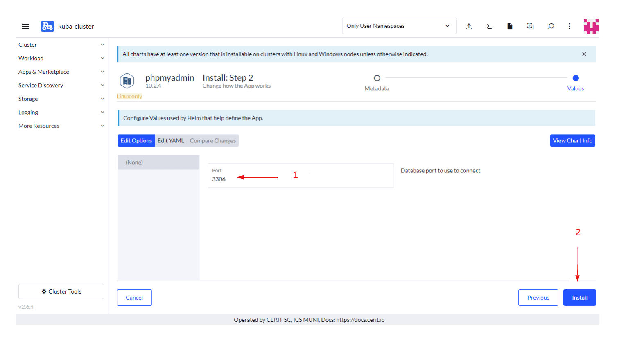Screen dimensions: 644x341
Task: Click the pink user avatar
Action: click(591, 26)
